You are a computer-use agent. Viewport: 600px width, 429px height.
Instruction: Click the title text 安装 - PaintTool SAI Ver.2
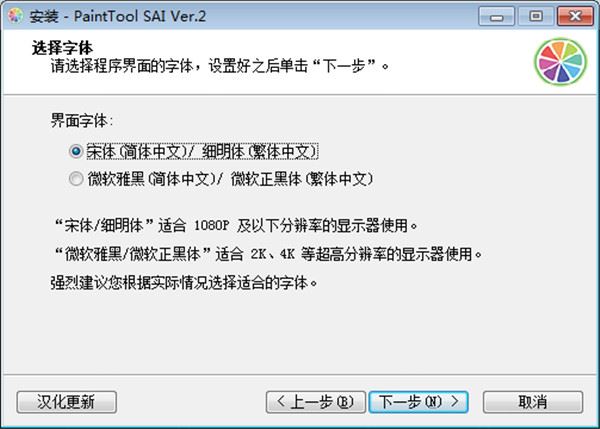click(118, 16)
